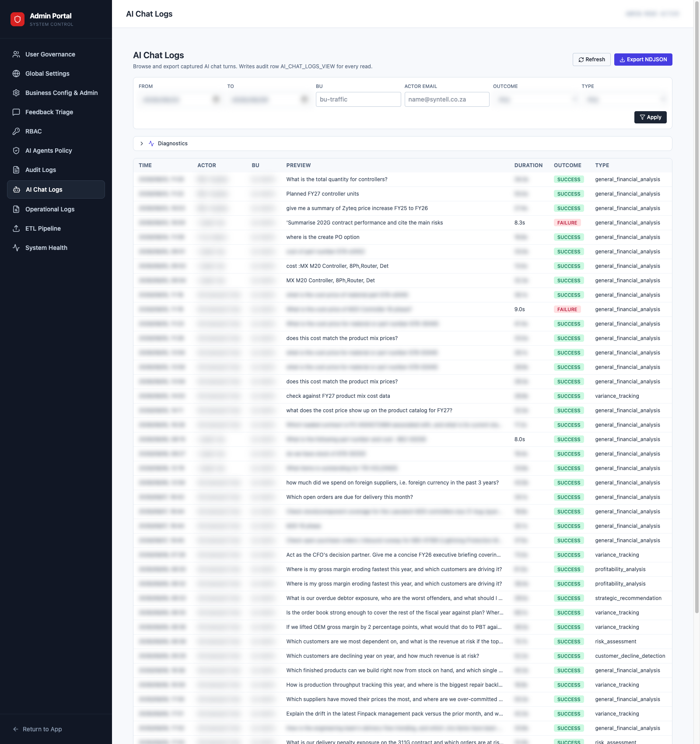Click customer_decline_detection type cell
The width and height of the screenshot is (700, 744).
click(x=630, y=656)
